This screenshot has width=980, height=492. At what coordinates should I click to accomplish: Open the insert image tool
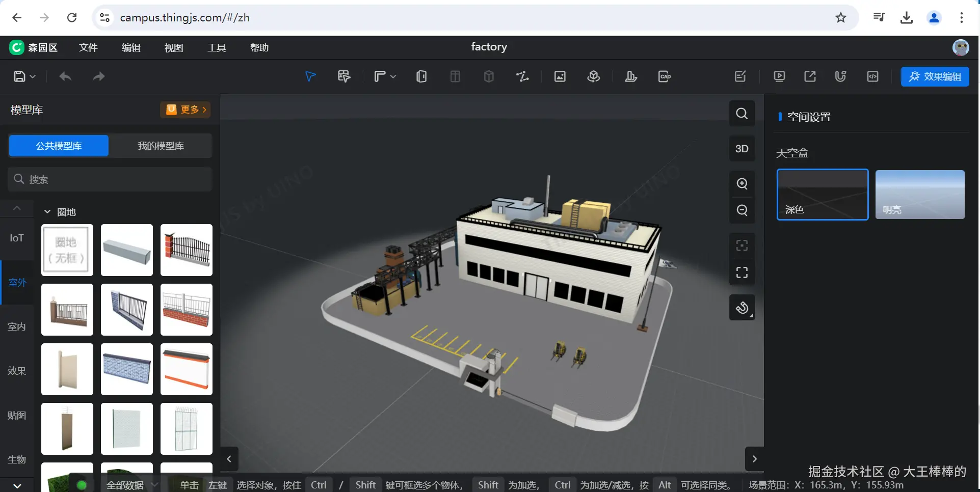pos(560,76)
